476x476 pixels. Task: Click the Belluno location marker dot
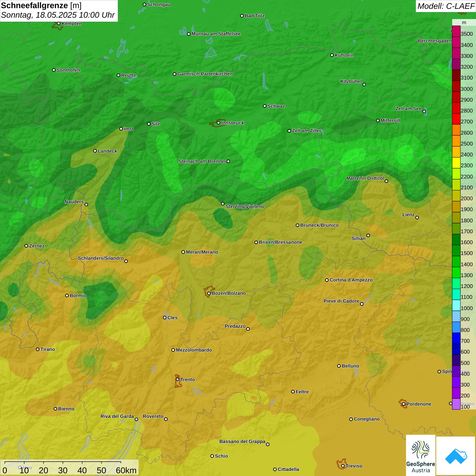pos(339,366)
